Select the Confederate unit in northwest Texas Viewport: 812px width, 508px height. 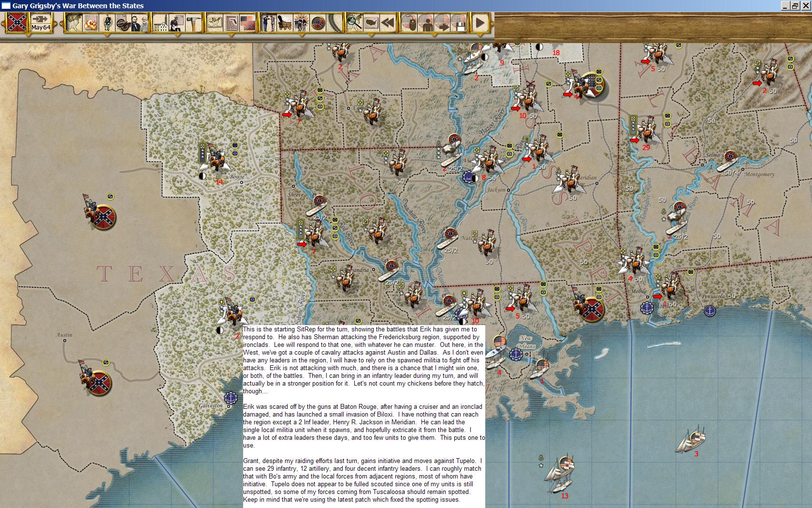(101, 213)
